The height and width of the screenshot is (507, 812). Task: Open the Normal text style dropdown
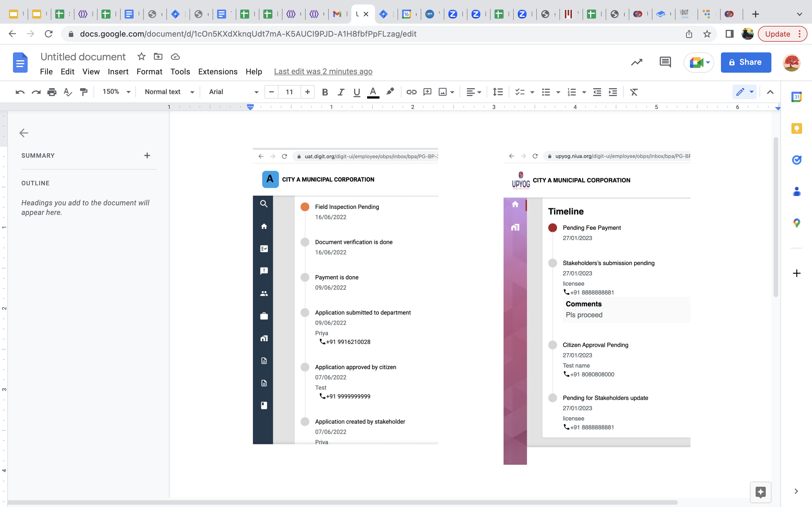click(x=169, y=92)
